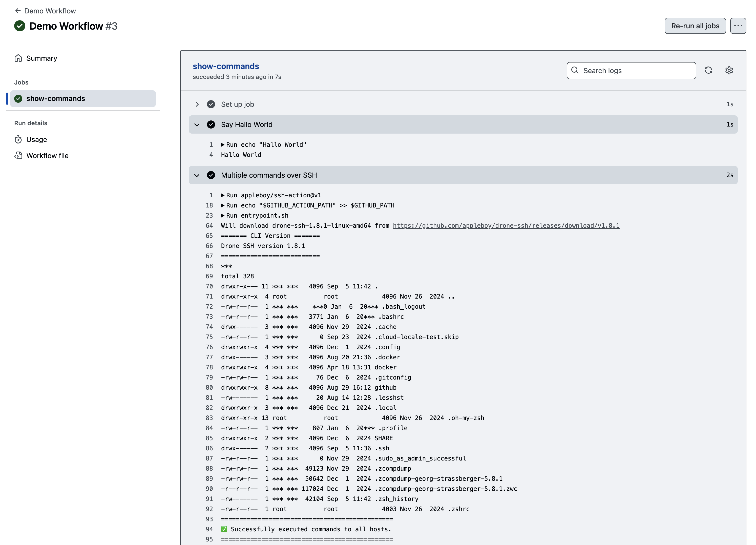Image resolution: width=756 pixels, height=545 pixels.
Task: Collapse the Say Hallo World step
Action: pos(197,125)
